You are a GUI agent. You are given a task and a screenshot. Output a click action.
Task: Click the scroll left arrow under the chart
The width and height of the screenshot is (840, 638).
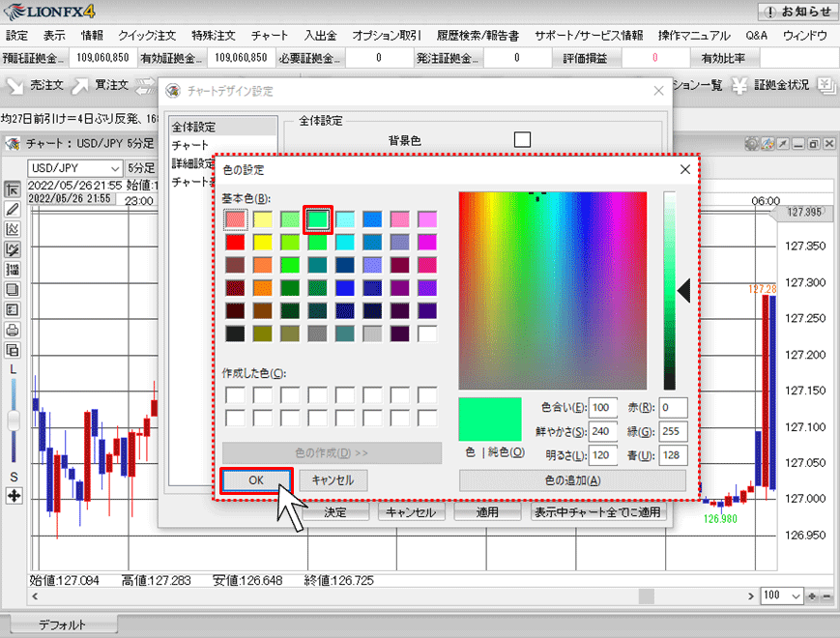[35, 596]
